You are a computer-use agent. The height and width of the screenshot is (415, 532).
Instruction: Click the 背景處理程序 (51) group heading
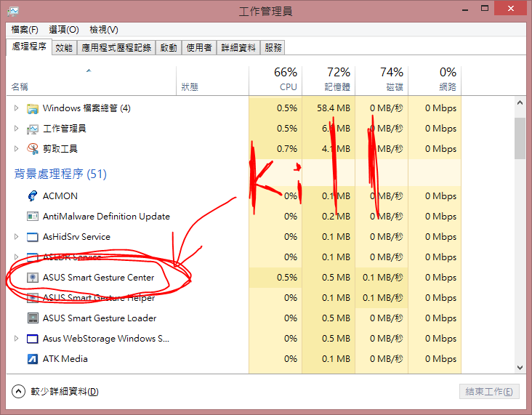60,174
